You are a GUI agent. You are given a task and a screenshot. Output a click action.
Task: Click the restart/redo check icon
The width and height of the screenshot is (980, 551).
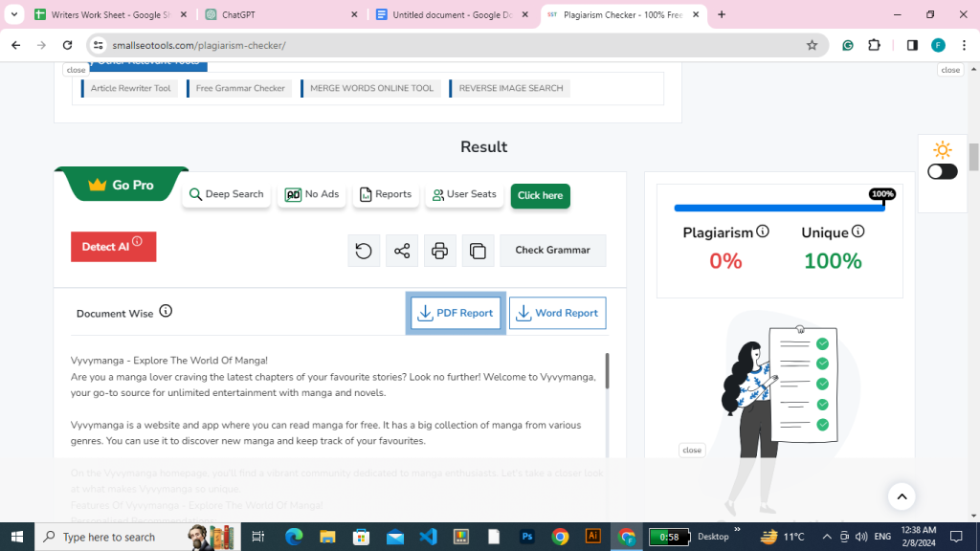(x=364, y=251)
